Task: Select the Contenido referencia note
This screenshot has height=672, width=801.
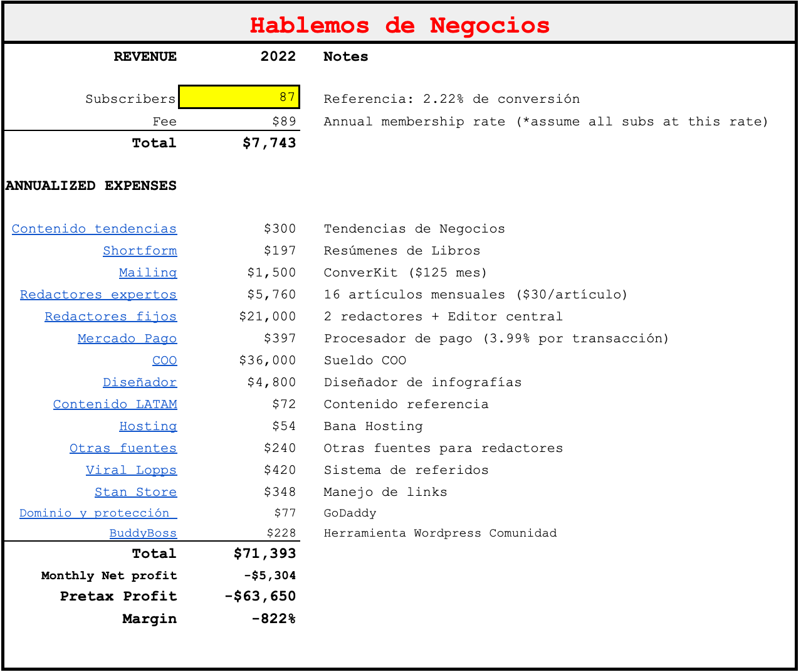Action: 406,404
